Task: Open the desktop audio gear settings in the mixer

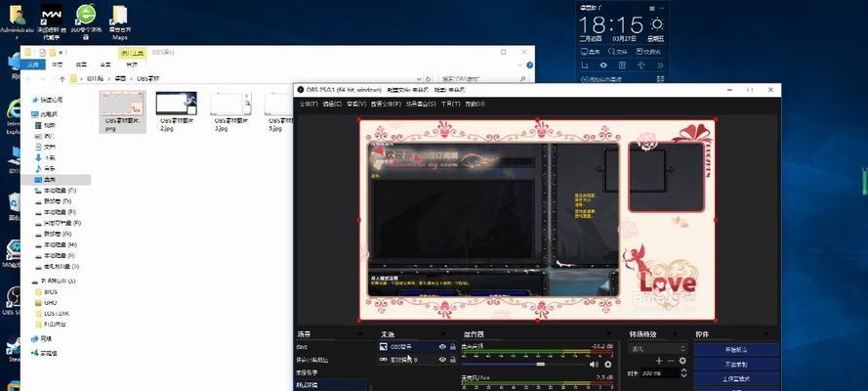Action: (x=608, y=365)
